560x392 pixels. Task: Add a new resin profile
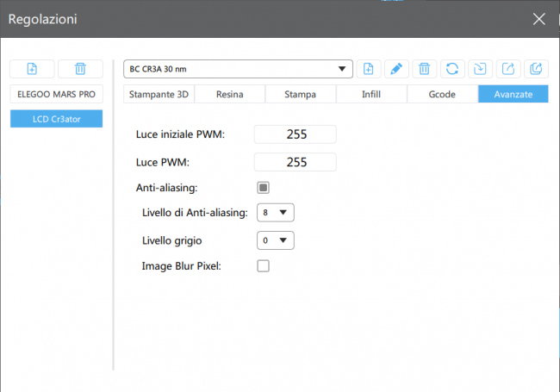pyautogui.click(x=369, y=69)
